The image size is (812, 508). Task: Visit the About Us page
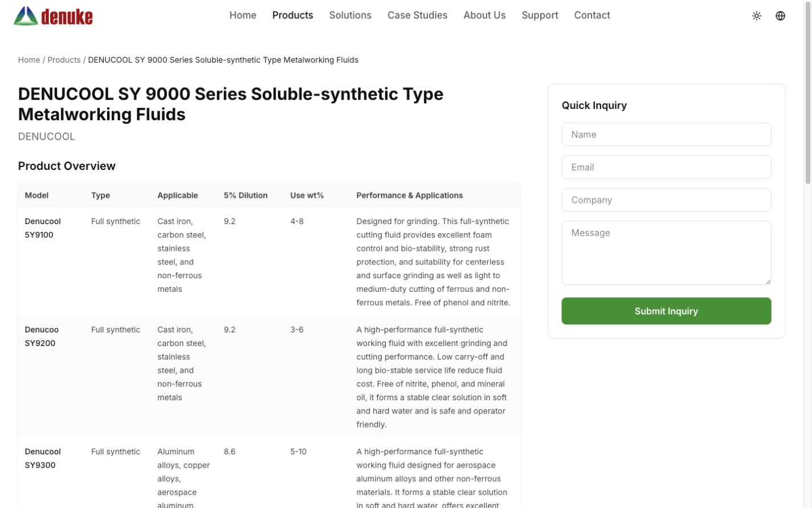(x=484, y=15)
